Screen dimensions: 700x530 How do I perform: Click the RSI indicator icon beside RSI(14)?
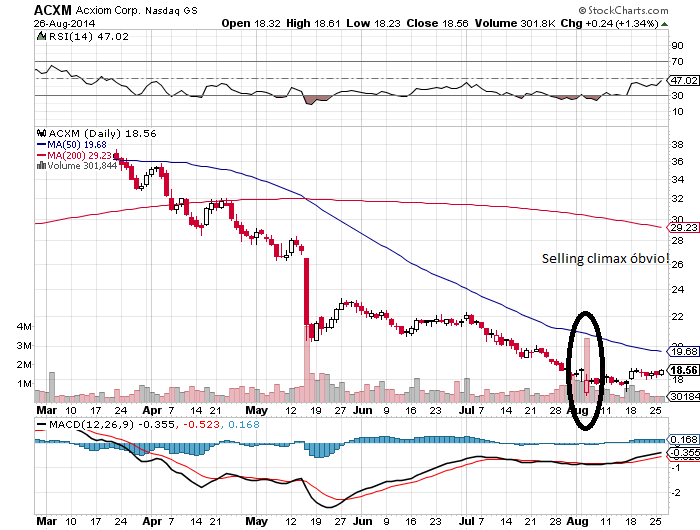pyautogui.click(x=42, y=36)
